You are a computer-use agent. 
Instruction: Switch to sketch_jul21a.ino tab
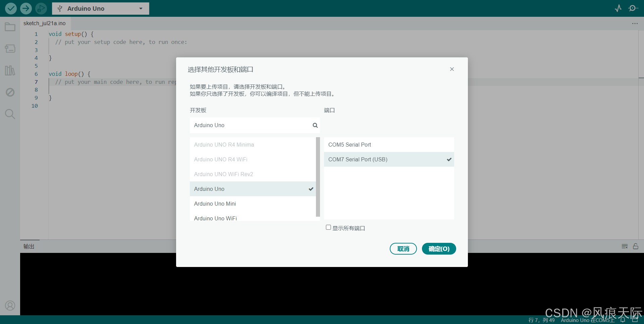[x=45, y=23]
